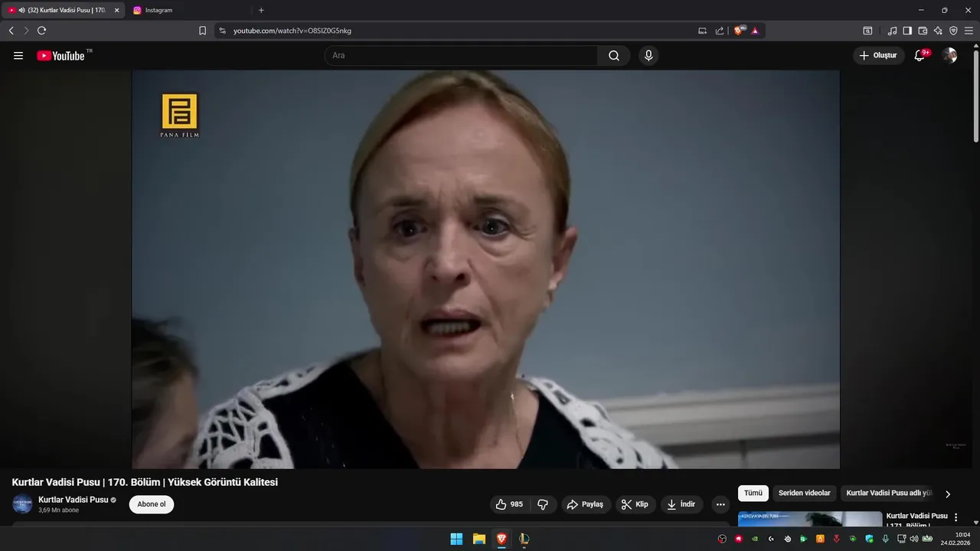Open the taskbar clock showing 10:04
980x551 pixels.
pyautogui.click(x=955, y=539)
